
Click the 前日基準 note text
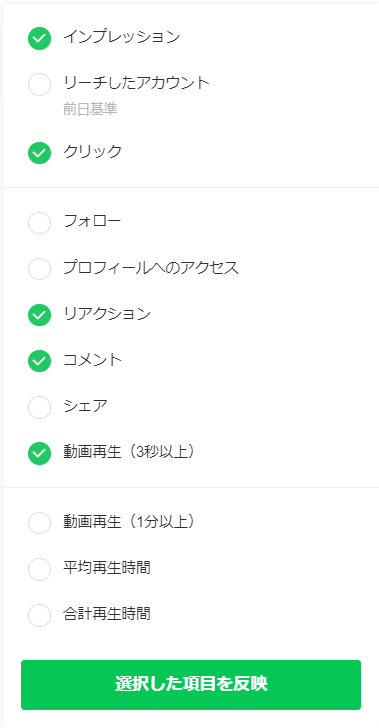click(x=90, y=109)
